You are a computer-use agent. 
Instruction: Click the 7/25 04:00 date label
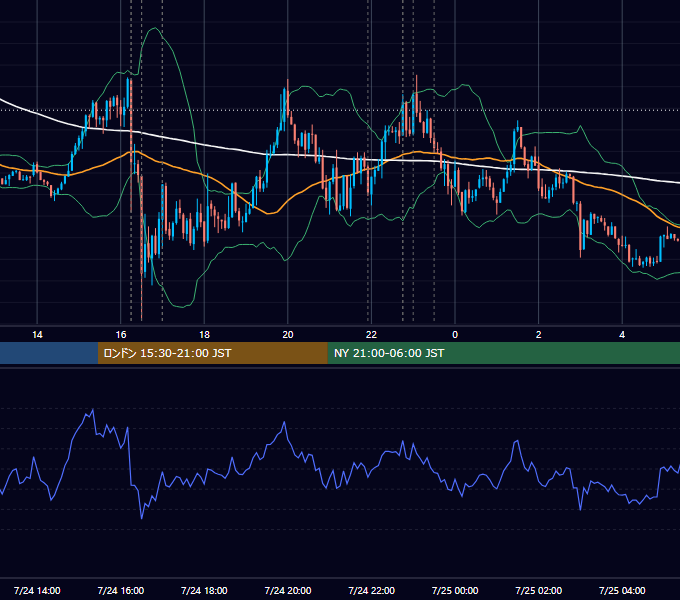click(622, 590)
